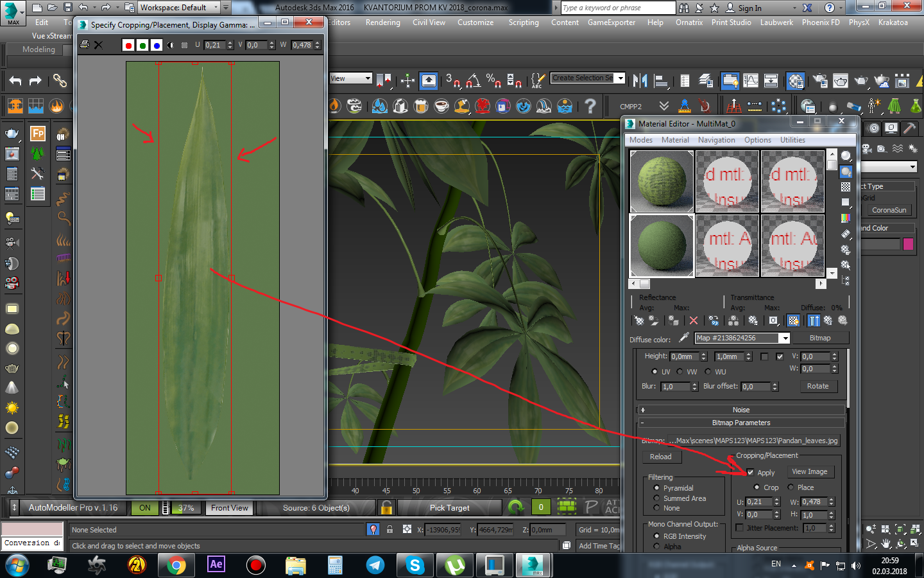
Task: Select the first green material sample sphere
Action: (x=662, y=182)
